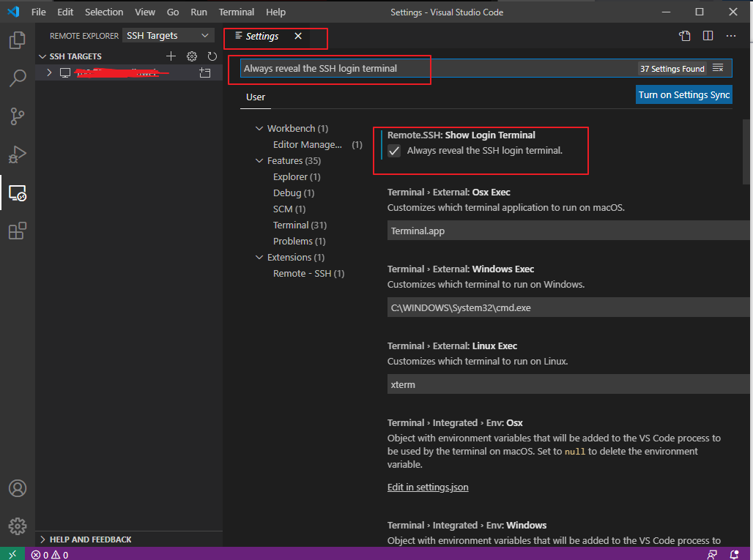The image size is (753, 560).
Task: Click the Windows Exec cmd.exe field
Action: click(570, 307)
